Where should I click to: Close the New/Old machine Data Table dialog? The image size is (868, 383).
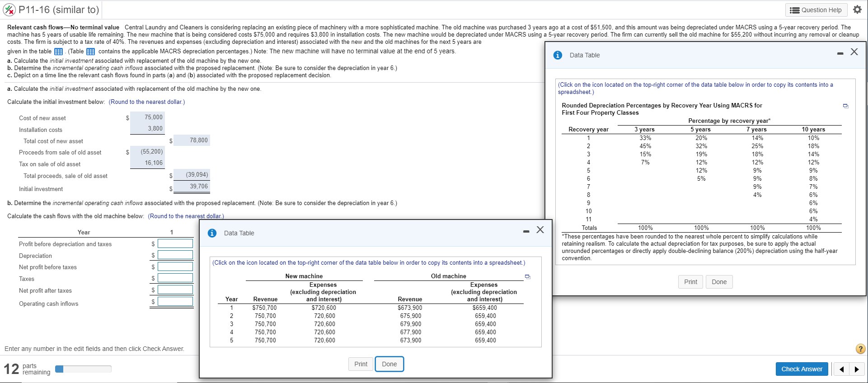[x=540, y=229]
